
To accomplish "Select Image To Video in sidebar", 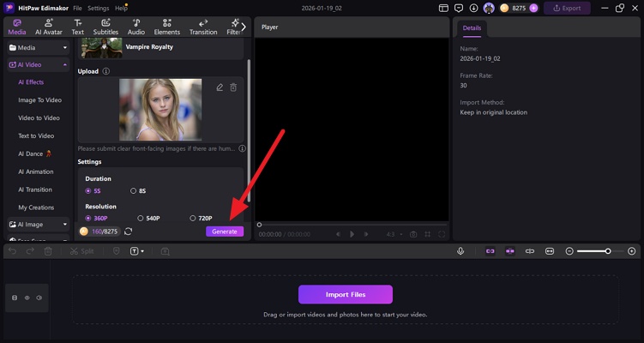I will point(39,99).
